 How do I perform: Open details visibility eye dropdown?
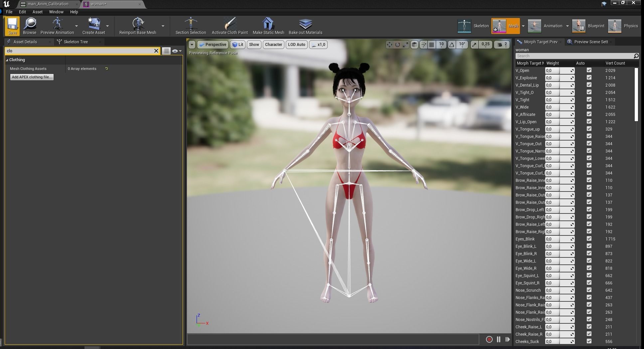[x=177, y=51]
